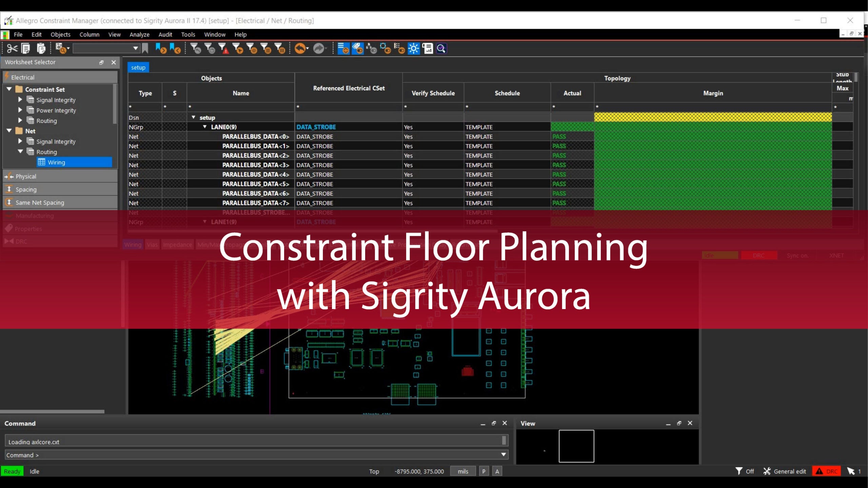Click the Paste clipboard icon
Viewport: 868px width, 488px height.
point(41,49)
